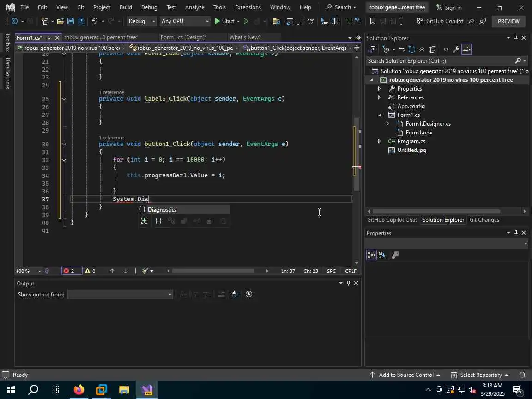Click the PREVIEW button
Image resolution: width=532 pixels, height=399 pixels.
click(x=508, y=21)
